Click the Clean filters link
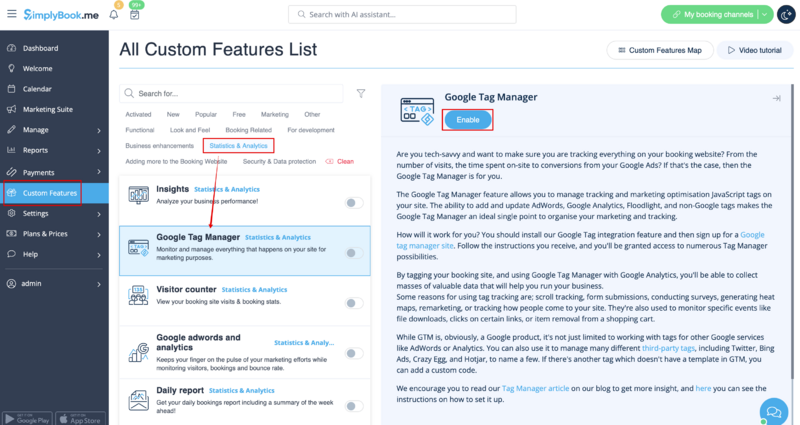Viewport: 800px width, 425px height. (x=340, y=161)
